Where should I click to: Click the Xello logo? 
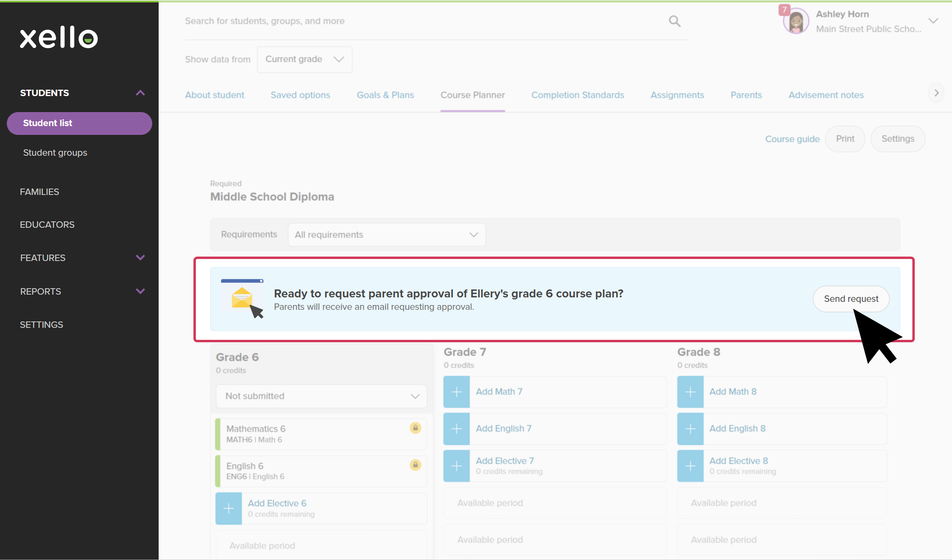(58, 37)
